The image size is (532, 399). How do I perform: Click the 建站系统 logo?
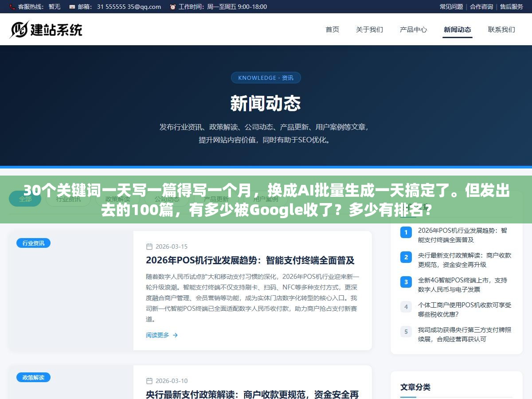(46, 29)
